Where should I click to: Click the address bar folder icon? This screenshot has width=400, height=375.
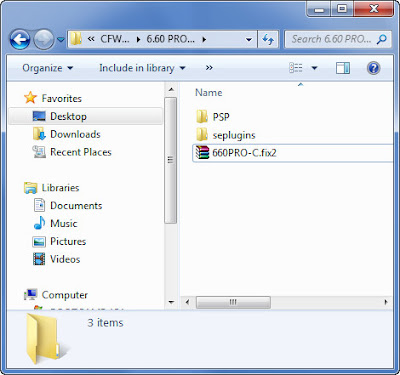76,39
